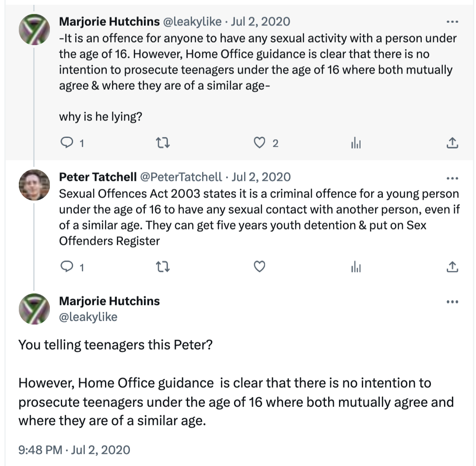Open Peter Tatchell's profile name link

point(97,177)
